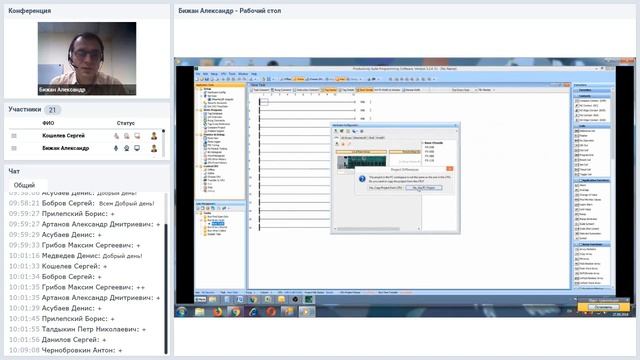The image size is (640, 360).
Task: Click the 10:09:08 Чернобровкин Антон chat message
Action: (66, 350)
